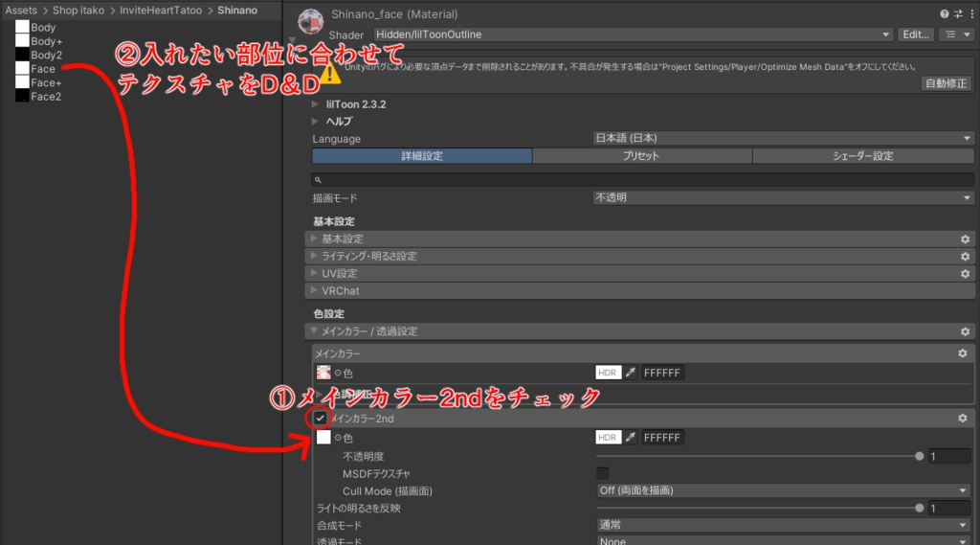Open the Cull Mode dropdown
Image resolution: width=980 pixels, height=545 pixels.
pos(785,490)
